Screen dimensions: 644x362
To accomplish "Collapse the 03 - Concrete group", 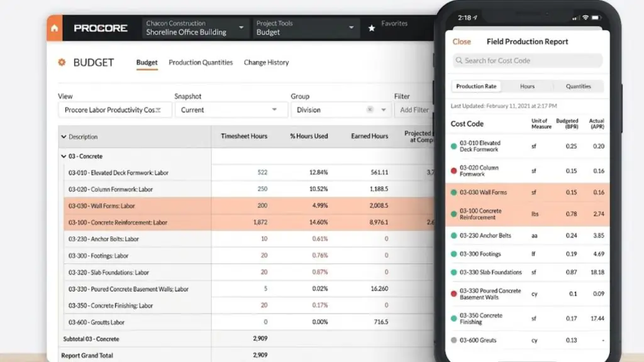I will tap(64, 156).
